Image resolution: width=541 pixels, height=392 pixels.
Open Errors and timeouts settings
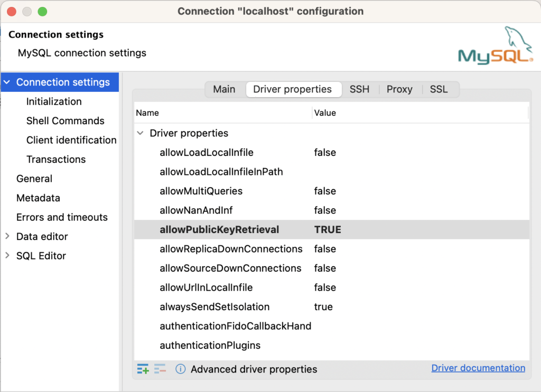click(x=62, y=217)
